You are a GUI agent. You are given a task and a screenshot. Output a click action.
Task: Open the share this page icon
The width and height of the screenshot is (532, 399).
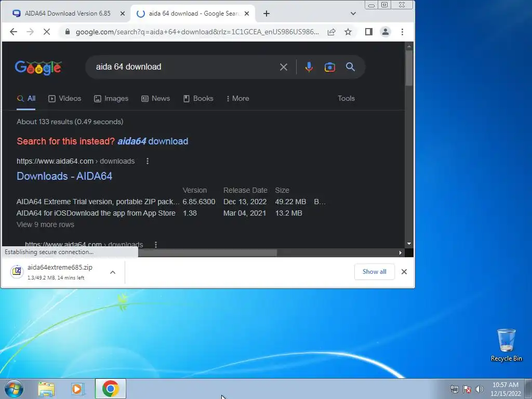point(331,32)
